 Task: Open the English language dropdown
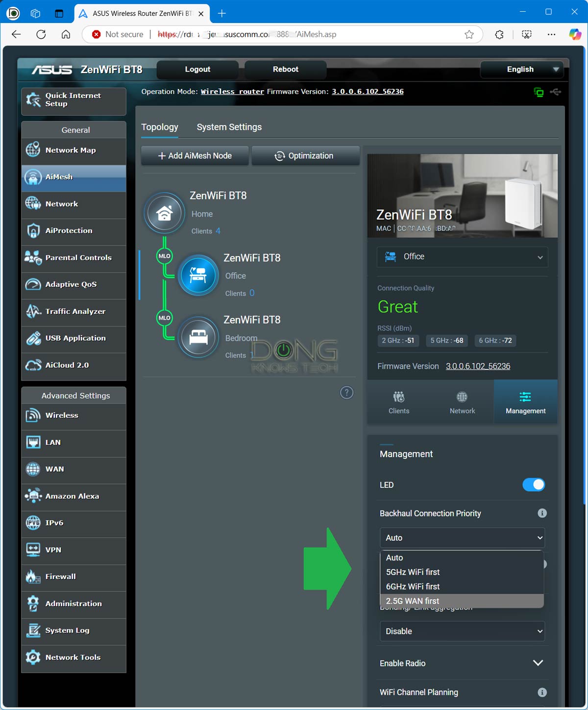tap(522, 70)
